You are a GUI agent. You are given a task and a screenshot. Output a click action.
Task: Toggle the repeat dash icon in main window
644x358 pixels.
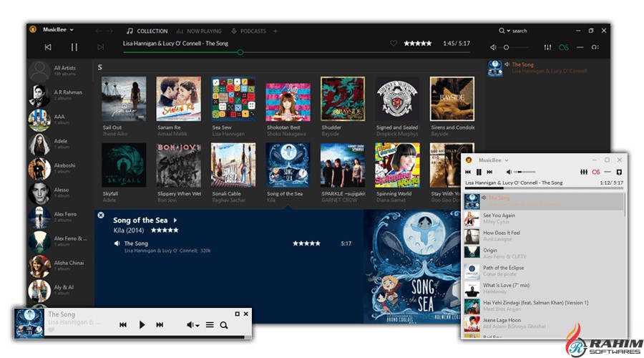pos(580,47)
